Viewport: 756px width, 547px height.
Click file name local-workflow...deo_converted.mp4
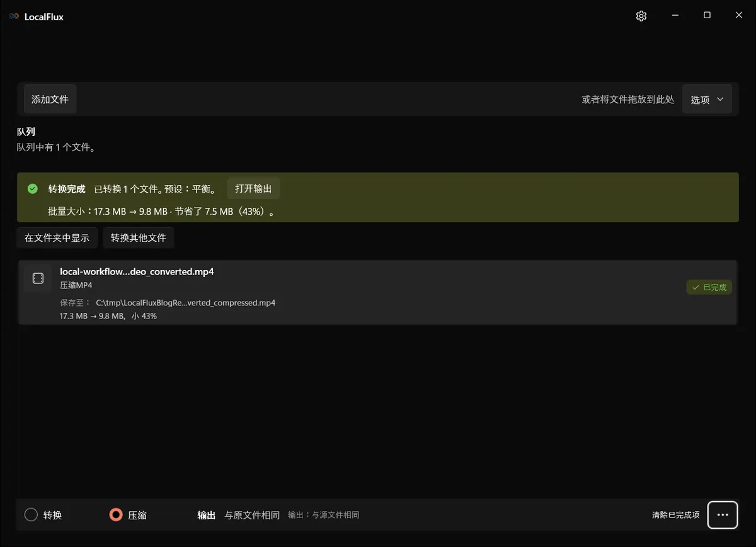tap(137, 272)
